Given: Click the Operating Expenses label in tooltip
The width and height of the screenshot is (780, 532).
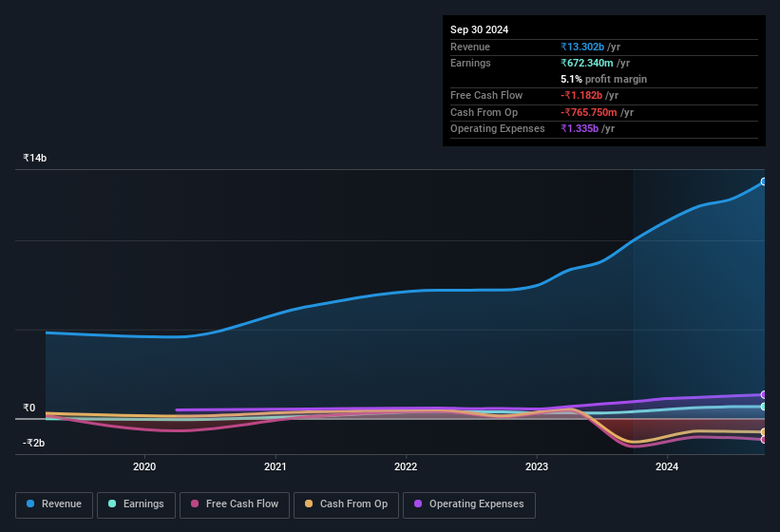Looking at the screenshot, I should [498, 129].
